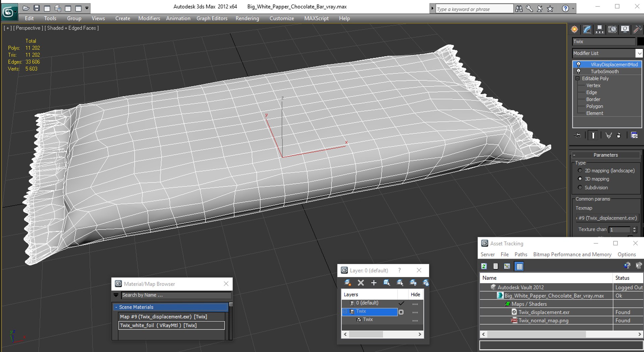
Task: Select Subdivision radio button
Action: pos(580,187)
